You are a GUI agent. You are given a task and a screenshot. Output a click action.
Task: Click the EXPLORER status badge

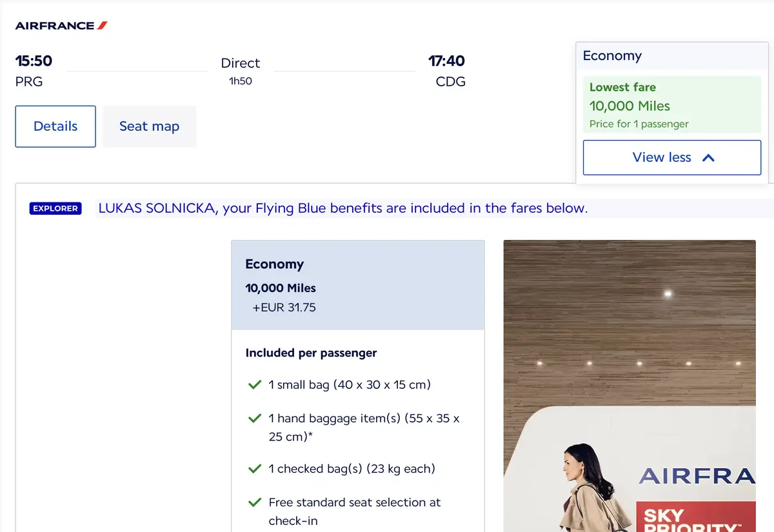click(x=55, y=208)
